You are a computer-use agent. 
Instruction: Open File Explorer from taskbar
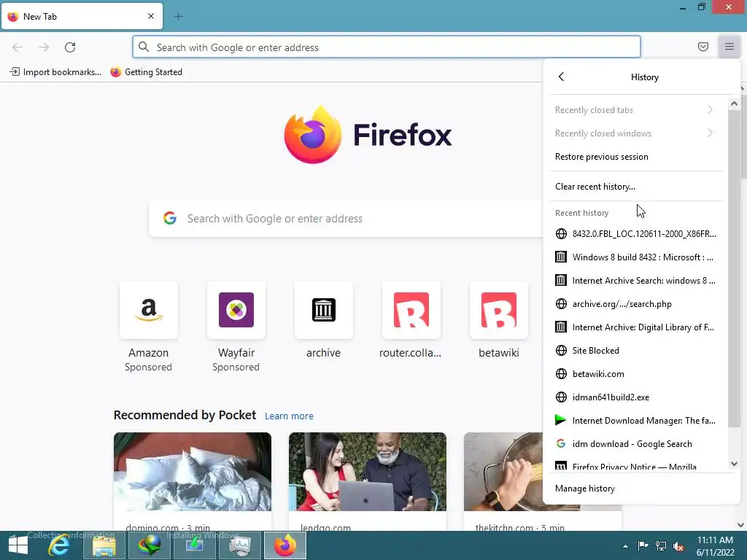tap(104, 545)
